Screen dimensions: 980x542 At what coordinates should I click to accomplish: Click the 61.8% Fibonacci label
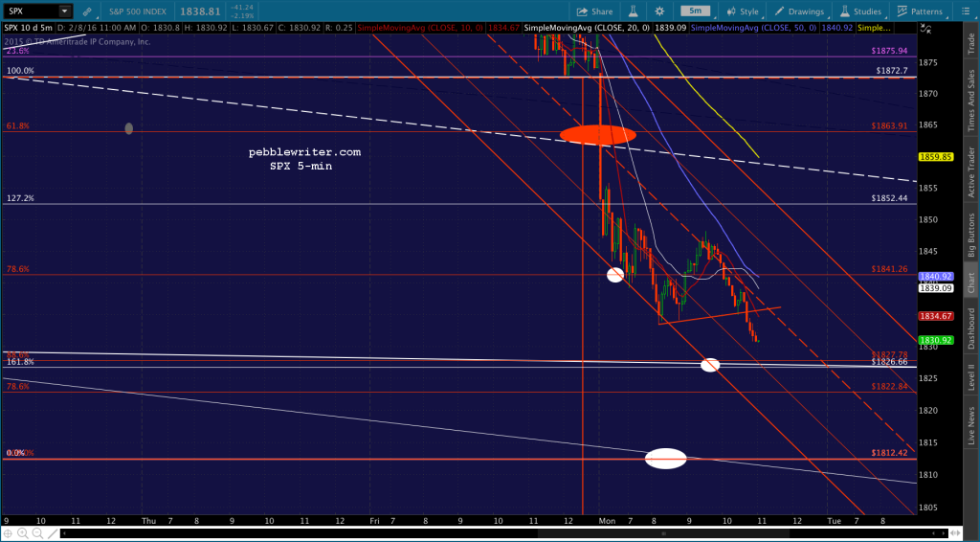click(18, 125)
